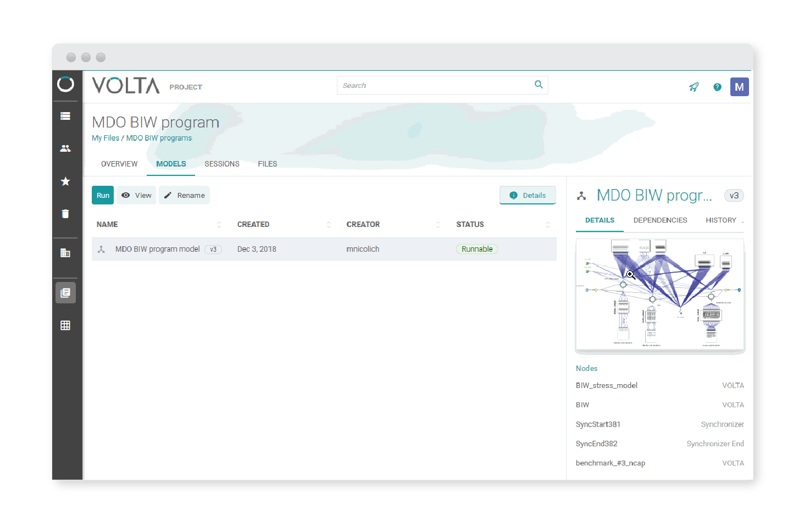Click the Nodes section heading
Viewport: 810px width, 532px height.
pyautogui.click(x=586, y=368)
